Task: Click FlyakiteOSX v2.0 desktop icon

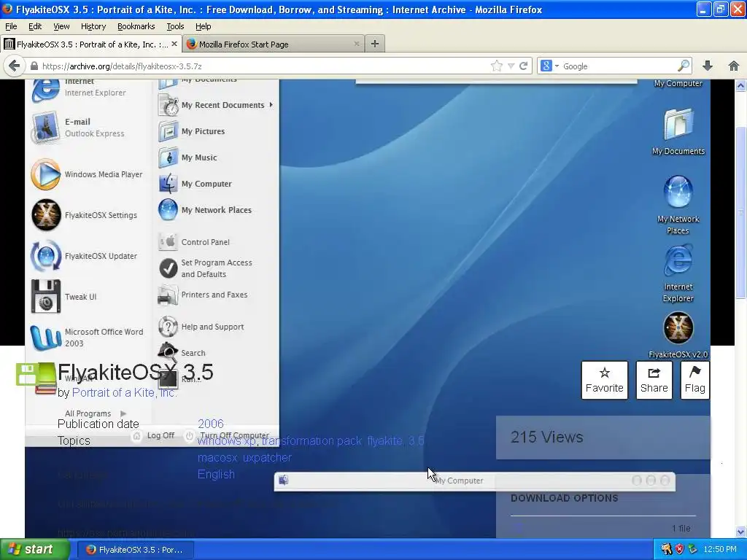Action: click(x=678, y=328)
